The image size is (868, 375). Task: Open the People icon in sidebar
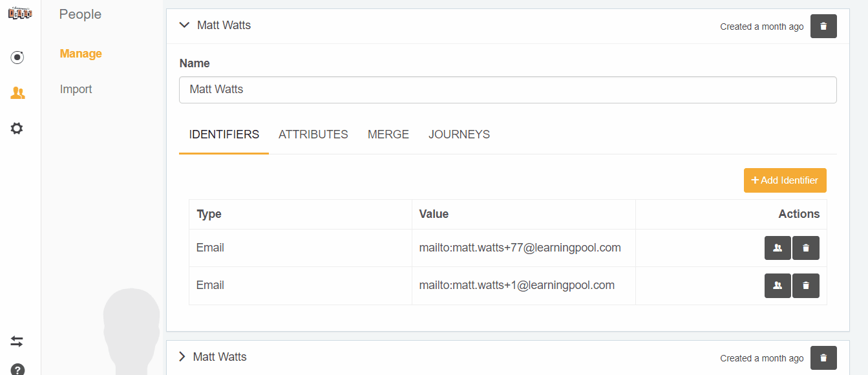click(17, 93)
